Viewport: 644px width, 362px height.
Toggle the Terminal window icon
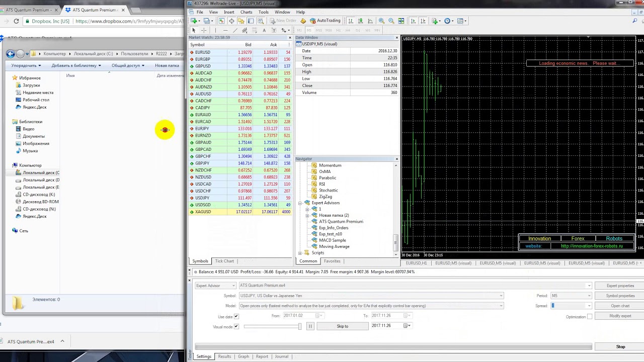(x=251, y=21)
